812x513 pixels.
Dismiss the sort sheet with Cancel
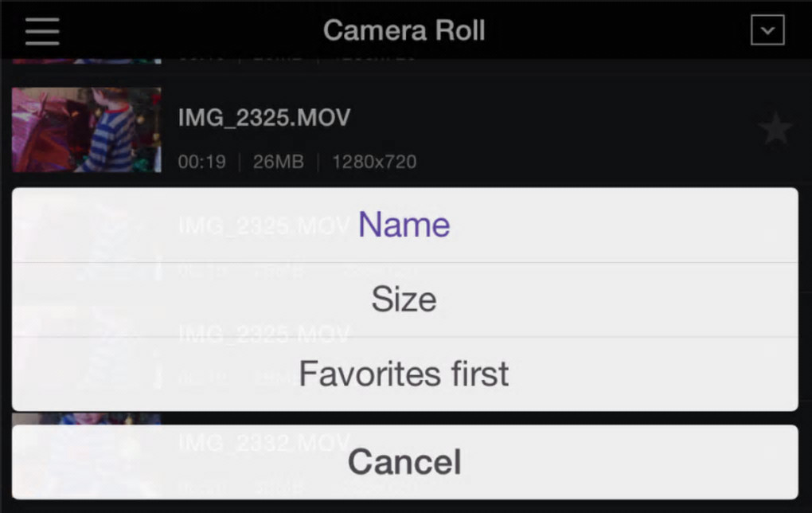404,462
